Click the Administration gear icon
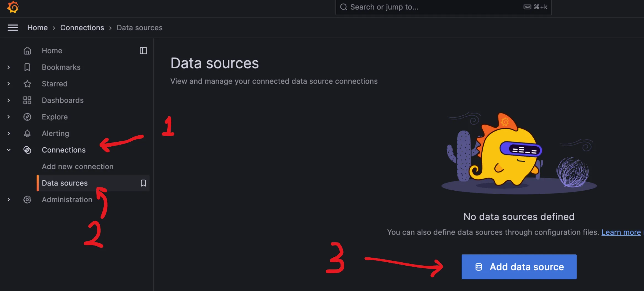 click(x=27, y=200)
